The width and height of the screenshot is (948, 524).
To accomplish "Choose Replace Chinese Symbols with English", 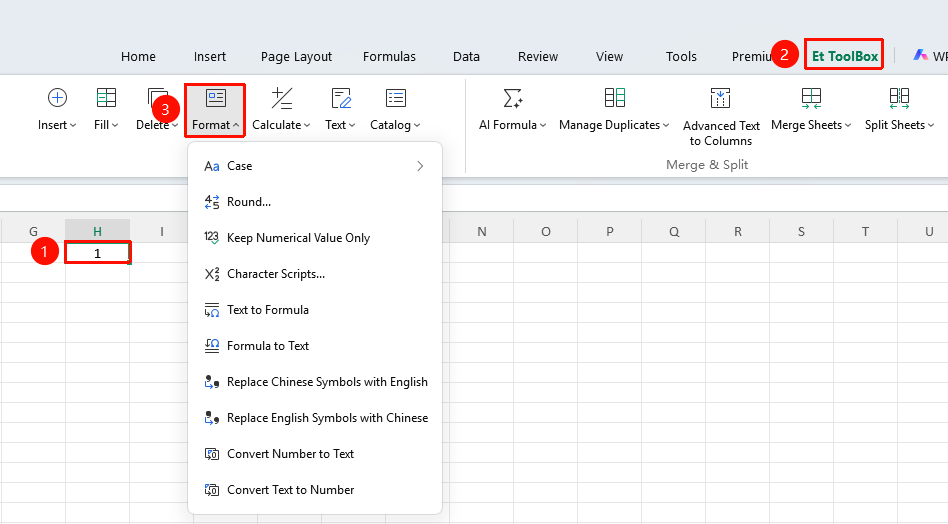I will click(315, 382).
